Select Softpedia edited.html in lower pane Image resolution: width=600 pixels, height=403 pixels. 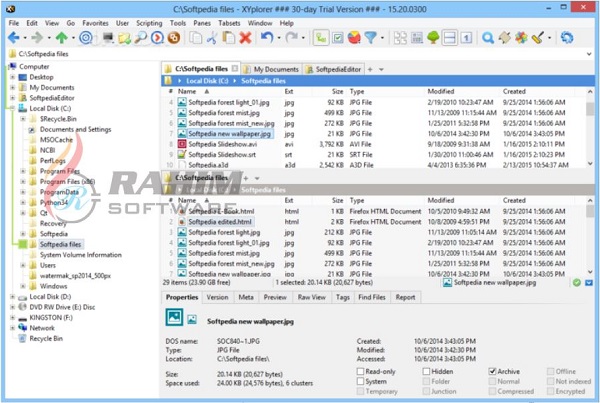pos(220,222)
